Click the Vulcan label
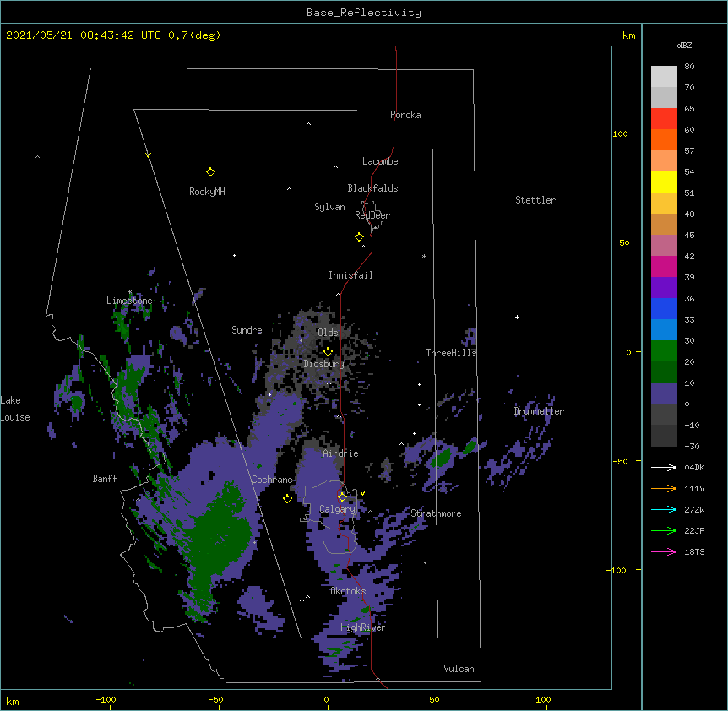Image resolution: width=728 pixels, height=711 pixels. click(x=459, y=669)
